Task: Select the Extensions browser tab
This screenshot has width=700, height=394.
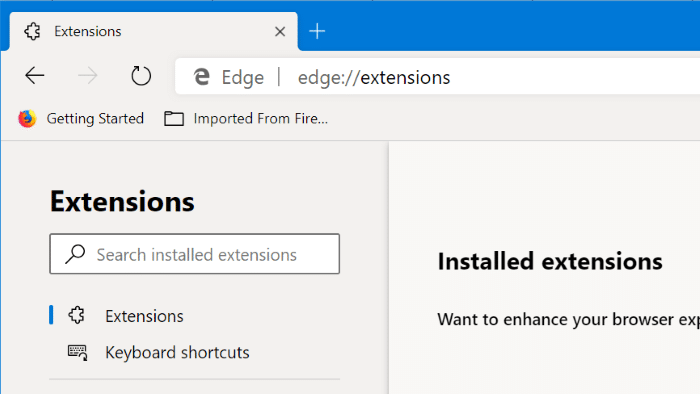Action: click(154, 32)
